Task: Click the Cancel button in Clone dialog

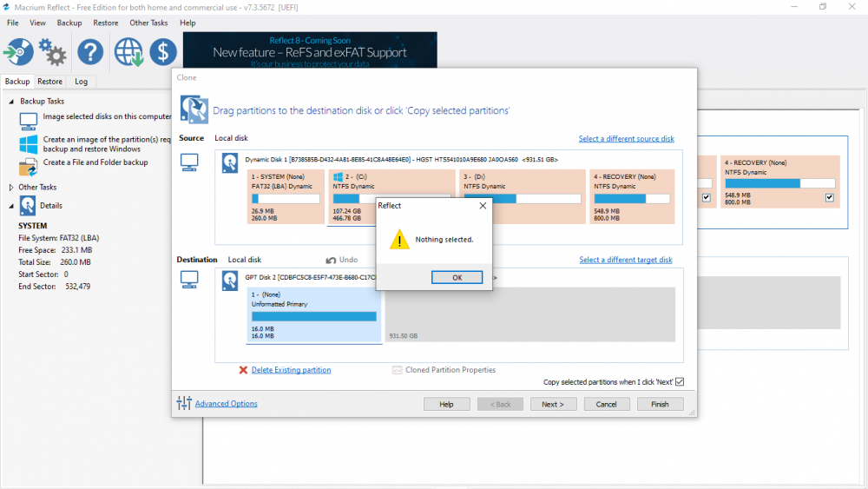Action: (x=606, y=404)
